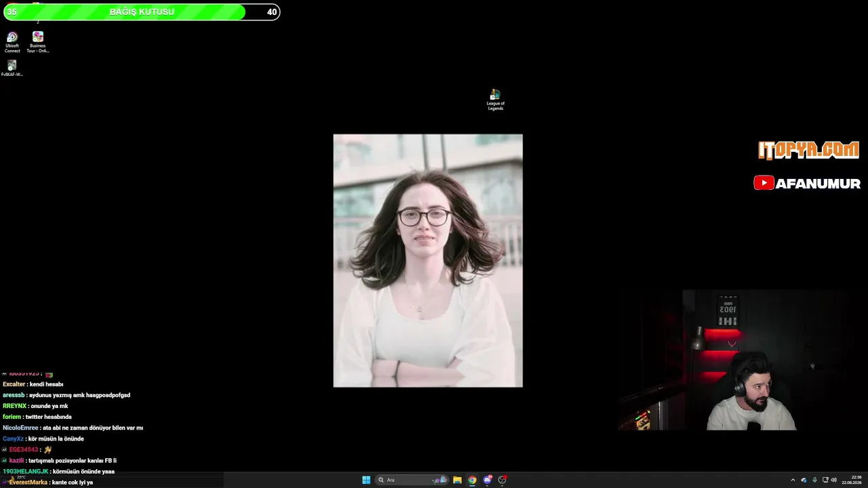Click chat username CanyXz
This screenshot has width=868, height=488.
click(x=13, y=439)
